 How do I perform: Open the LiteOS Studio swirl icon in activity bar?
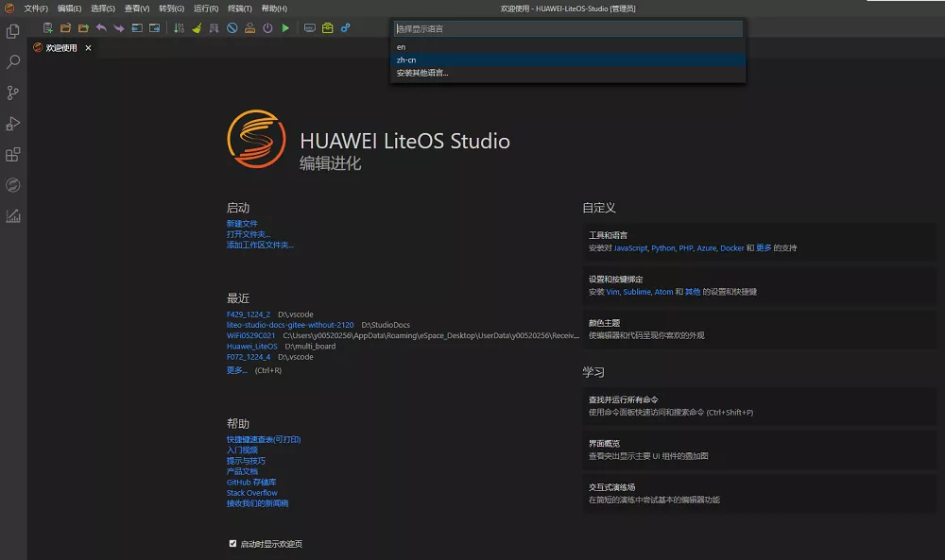click(12, 185)
